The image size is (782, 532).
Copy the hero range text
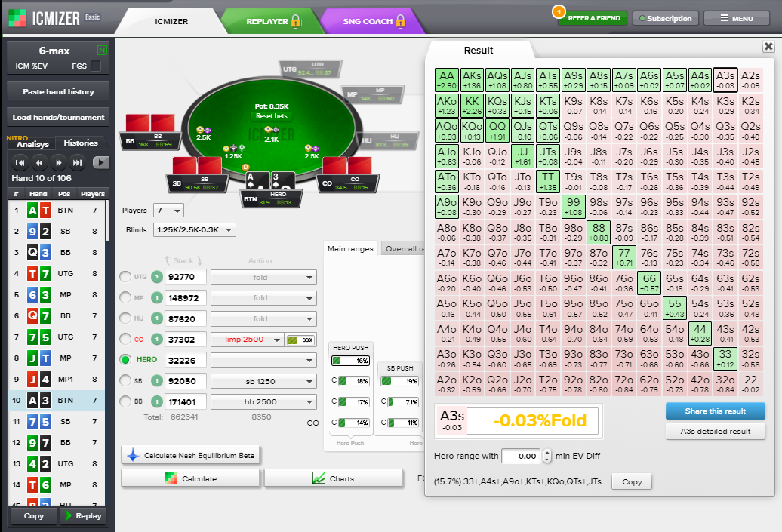coord(632,481)
